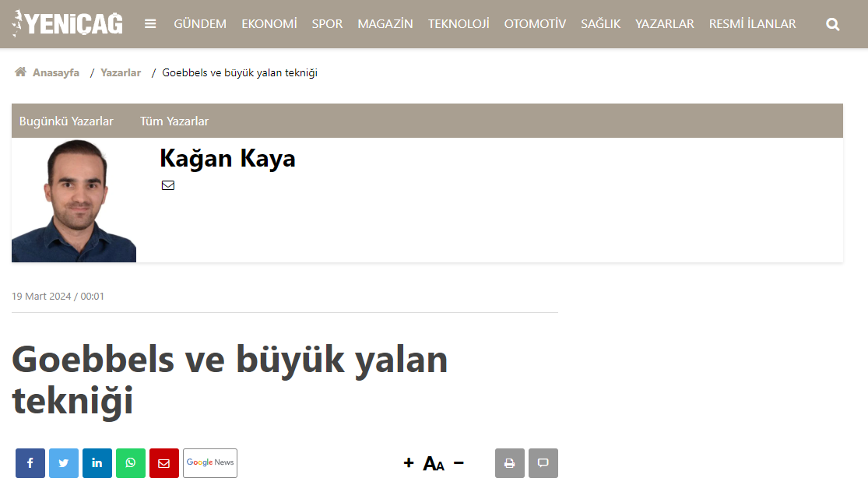The width and height of the screenshot is (868, 492).
Task: Print the article
Action: [x=510, y=463]
